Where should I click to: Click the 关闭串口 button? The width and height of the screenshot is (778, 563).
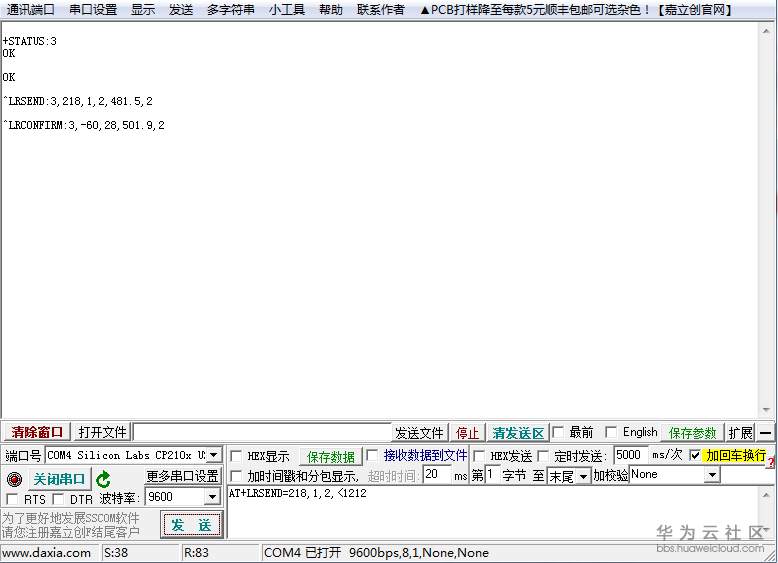[x=59, y=479]
